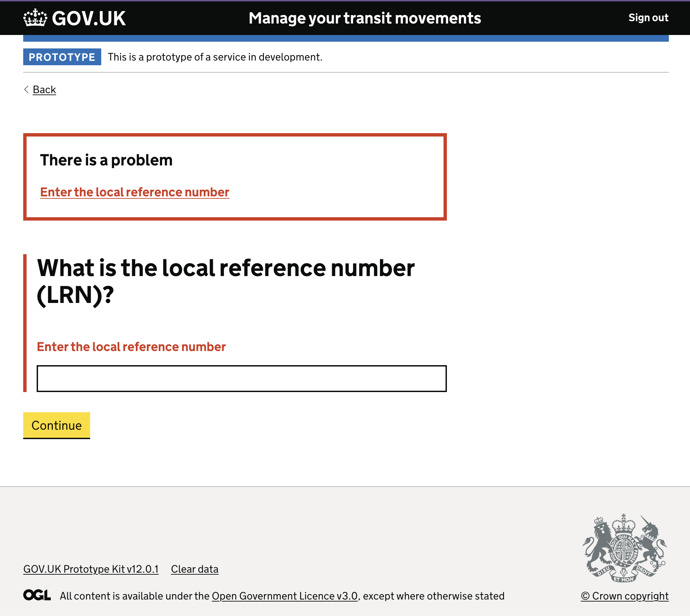690x616 pixels.
Task: Open the Crown copyright link
Action: point(624,596)
